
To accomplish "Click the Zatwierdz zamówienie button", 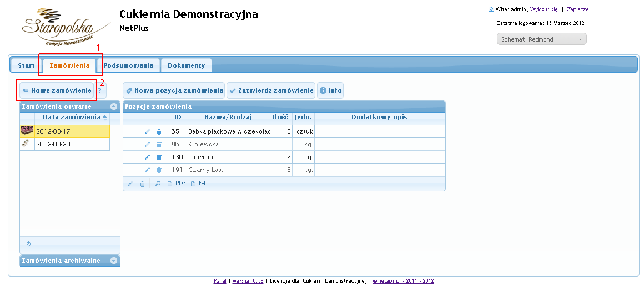I will (x=271, y=90).
